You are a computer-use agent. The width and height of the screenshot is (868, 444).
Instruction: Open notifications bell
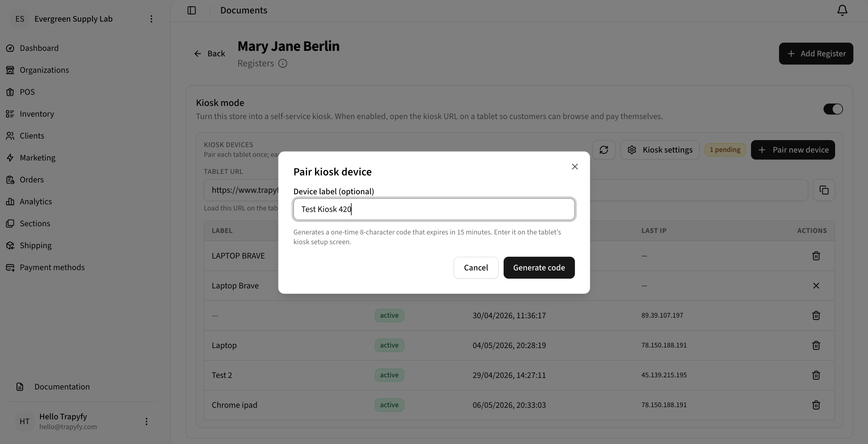[x=842, y=10]
